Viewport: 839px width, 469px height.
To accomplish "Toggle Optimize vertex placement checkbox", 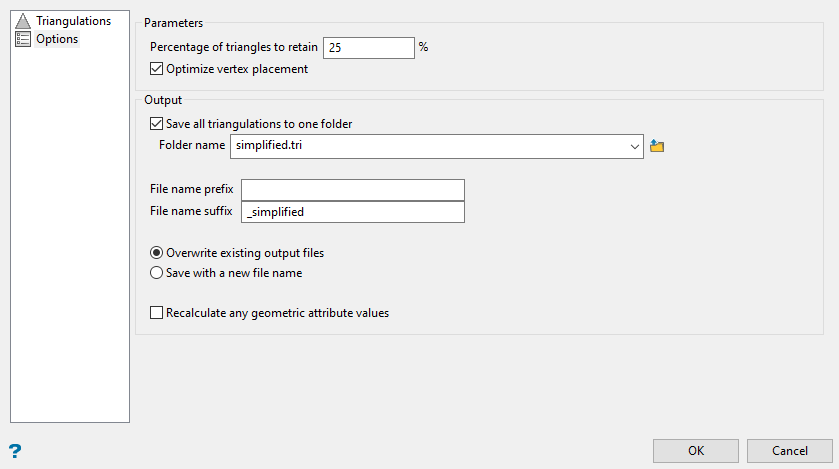I will point(156,70).
